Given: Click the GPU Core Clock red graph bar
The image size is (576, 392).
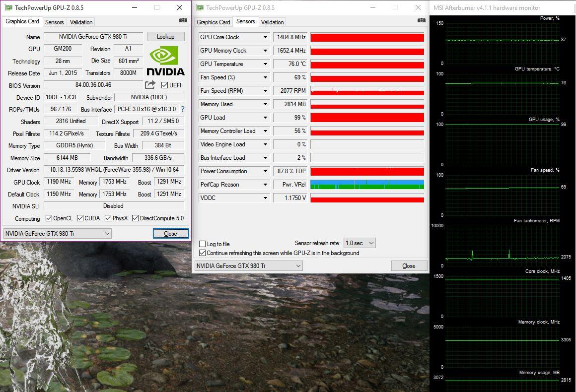Looking at the screenshot, I should [367, 37].
